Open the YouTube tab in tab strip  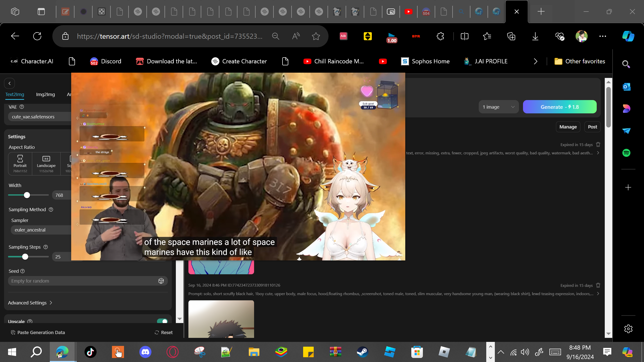(409, 12)
